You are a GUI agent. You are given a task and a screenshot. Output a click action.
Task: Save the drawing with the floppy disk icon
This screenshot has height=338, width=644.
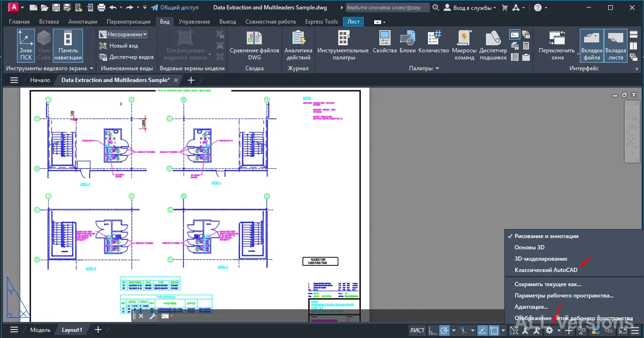coord(56,8)
